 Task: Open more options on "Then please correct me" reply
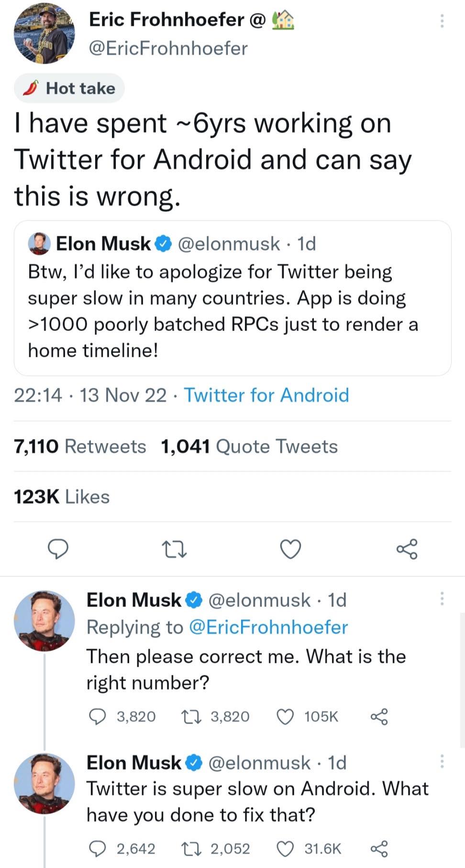click(x=442, y=598)
